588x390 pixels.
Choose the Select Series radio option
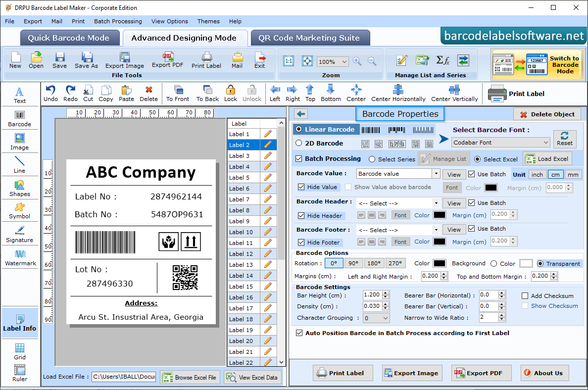pos(372,159)
